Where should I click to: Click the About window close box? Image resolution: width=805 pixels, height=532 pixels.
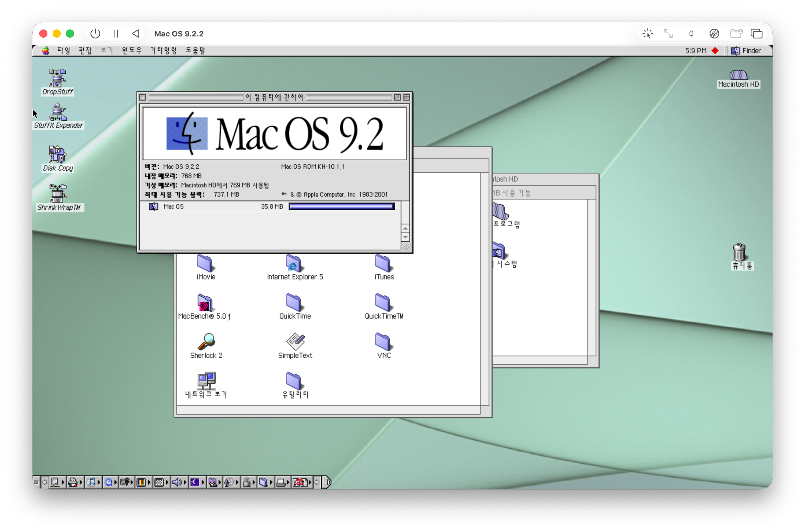click(x=143, y=97)
